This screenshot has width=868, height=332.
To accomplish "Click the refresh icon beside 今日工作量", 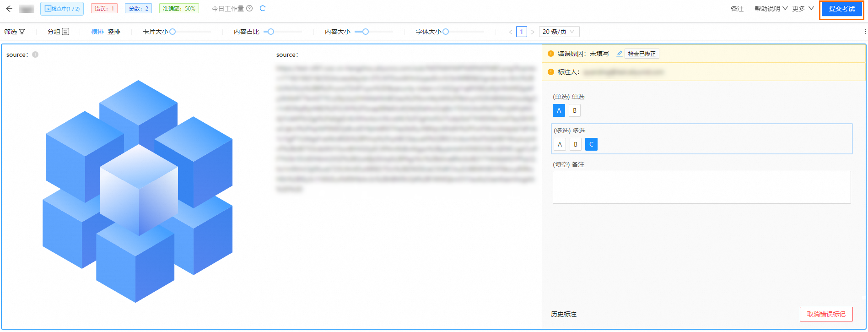I will point(263,8).
